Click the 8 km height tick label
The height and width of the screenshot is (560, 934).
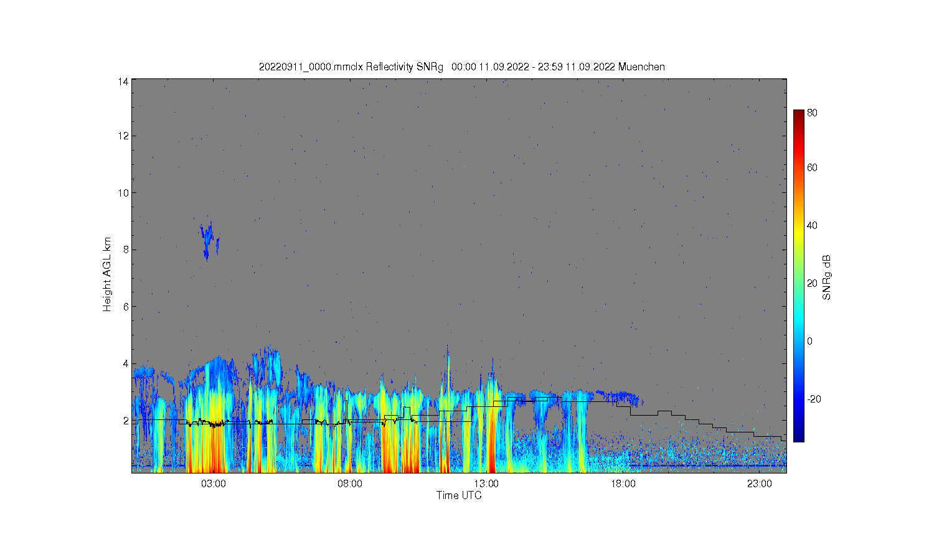click(x=126, y=250)
